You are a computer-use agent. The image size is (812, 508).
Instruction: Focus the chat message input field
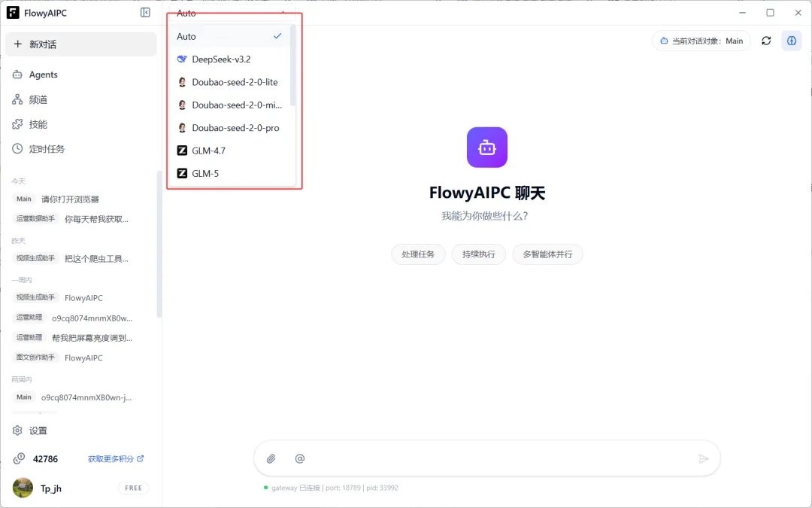(x=486, y=459)
